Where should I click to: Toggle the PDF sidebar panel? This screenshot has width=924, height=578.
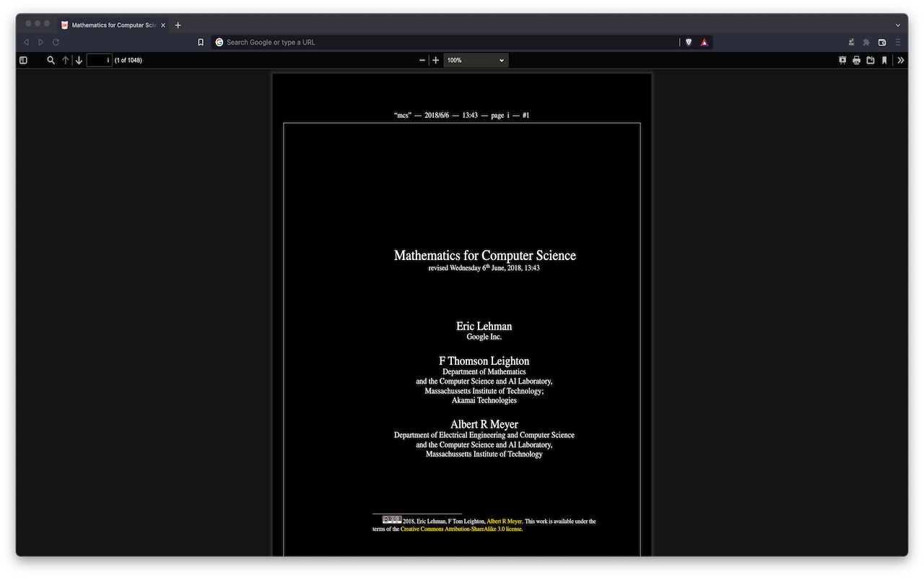23,60
